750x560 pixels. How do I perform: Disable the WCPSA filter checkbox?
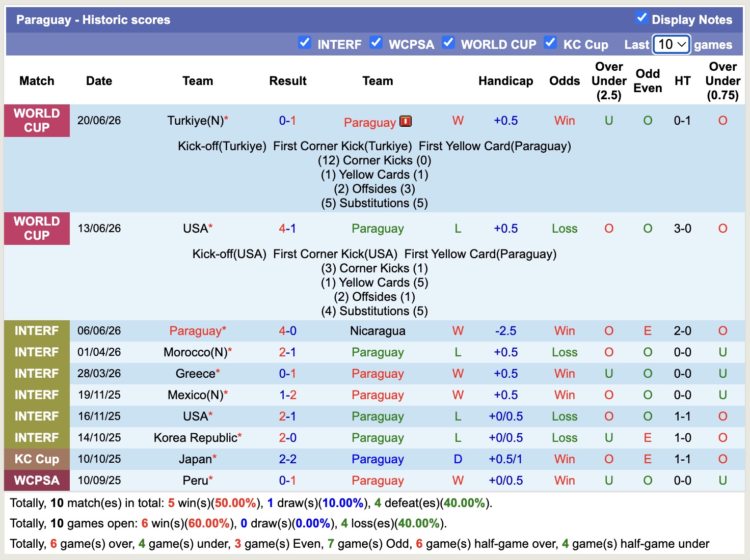(376, 42)
